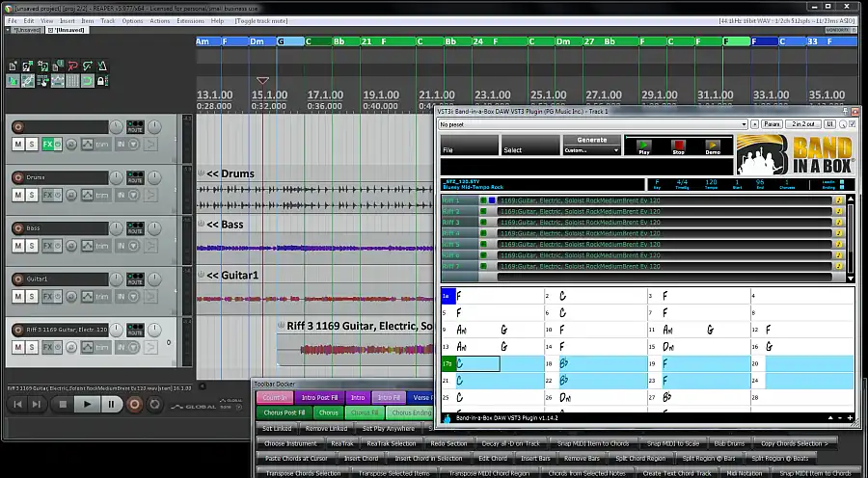The width and height of the screenshot is (868, 478).
Task: Click the transport Pause button
Action: click(x=111, y=405)
